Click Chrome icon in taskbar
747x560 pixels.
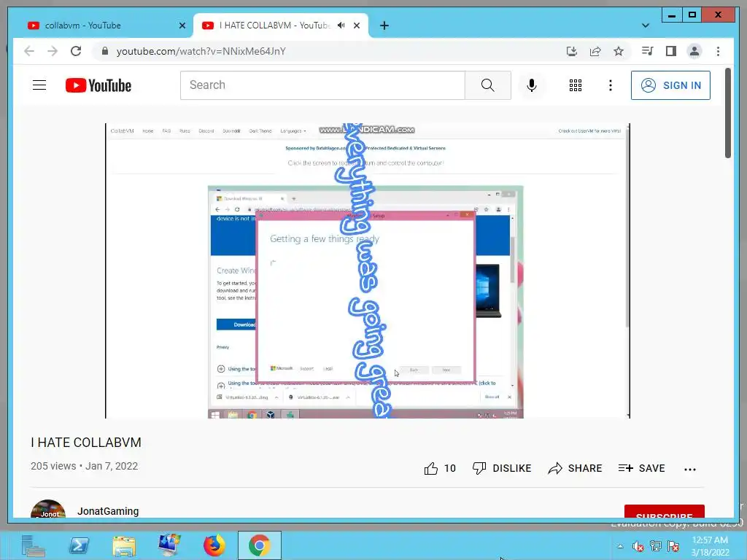(x=260, y=545)
